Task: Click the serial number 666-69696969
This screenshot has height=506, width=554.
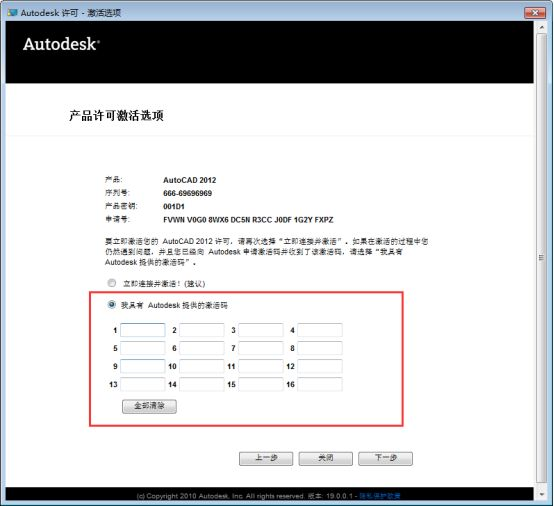Action: click(188, 193)
